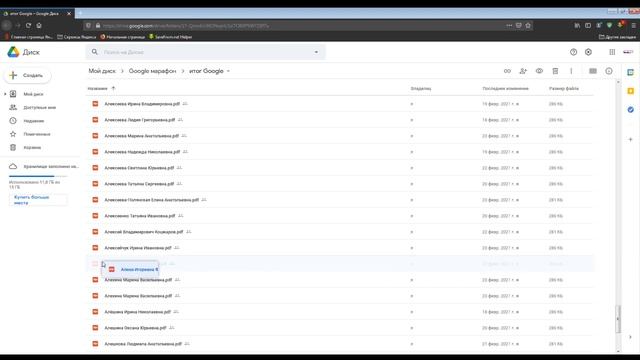The height and width of the screenshot is (360, 640).
Task: Switch to grid layout view
Action: coord(593,71)
